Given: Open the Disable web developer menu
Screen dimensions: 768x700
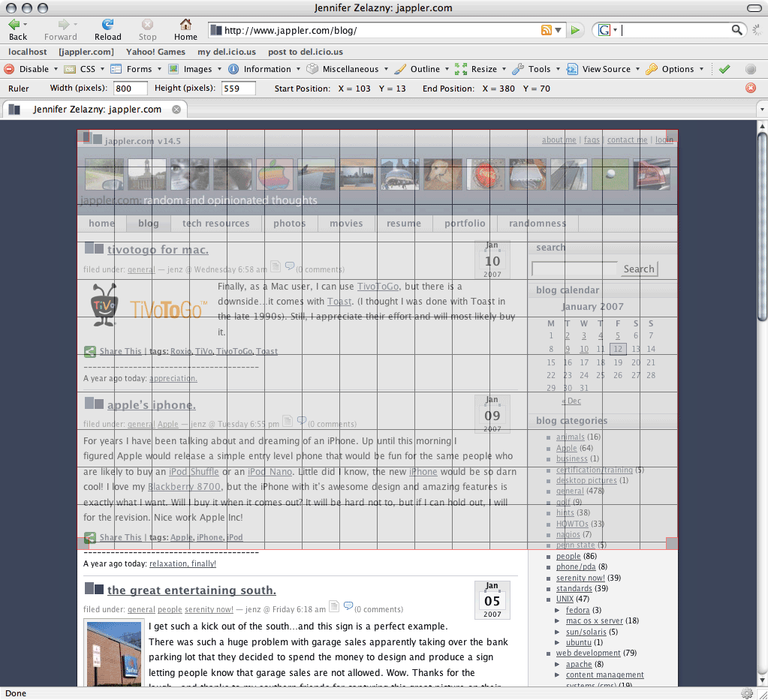Looking at the screenshot, I should click(x=31, y=69).
